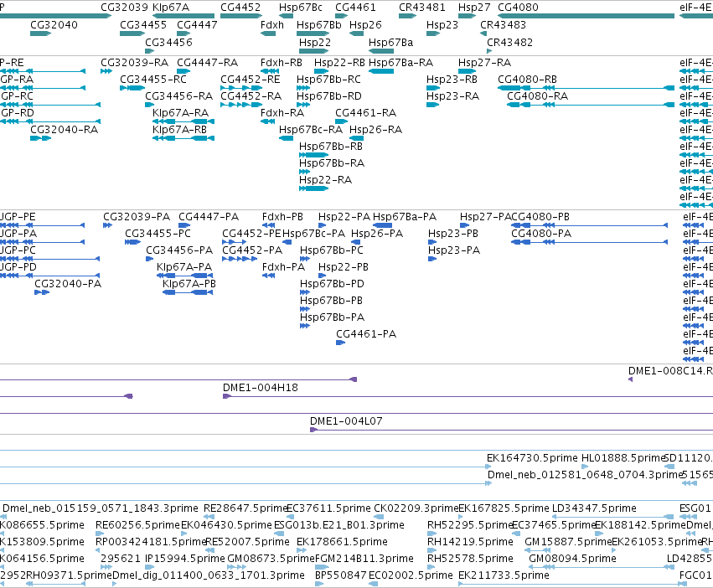Click the Hsp67Bb-RB transcript label
Screen dimensions: 713x588
[x=331, y=147]
